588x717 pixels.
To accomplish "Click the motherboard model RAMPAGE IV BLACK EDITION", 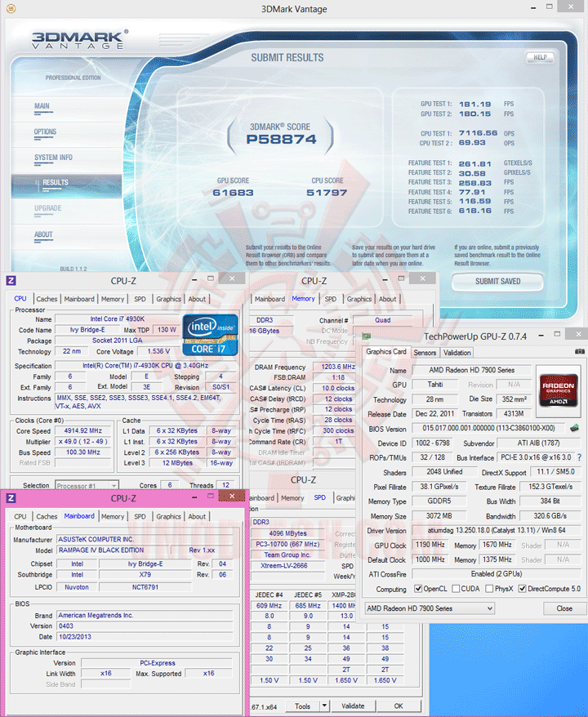I will coord(113,550).
